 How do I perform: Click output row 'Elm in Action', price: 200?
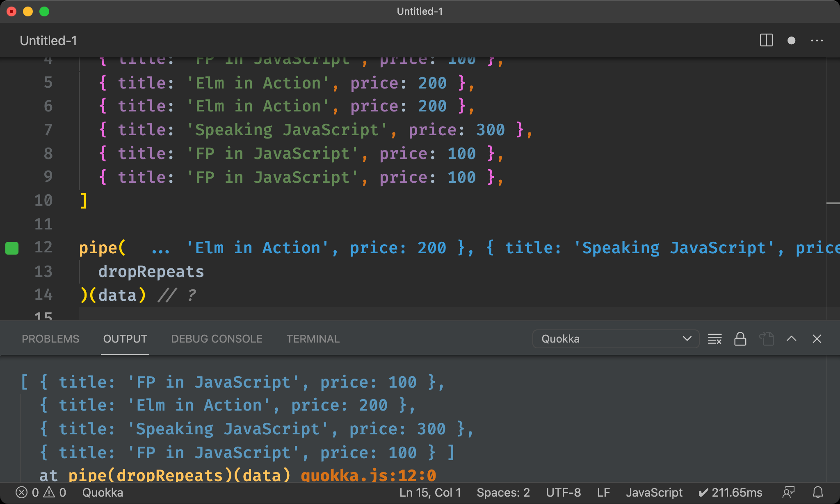228,405
